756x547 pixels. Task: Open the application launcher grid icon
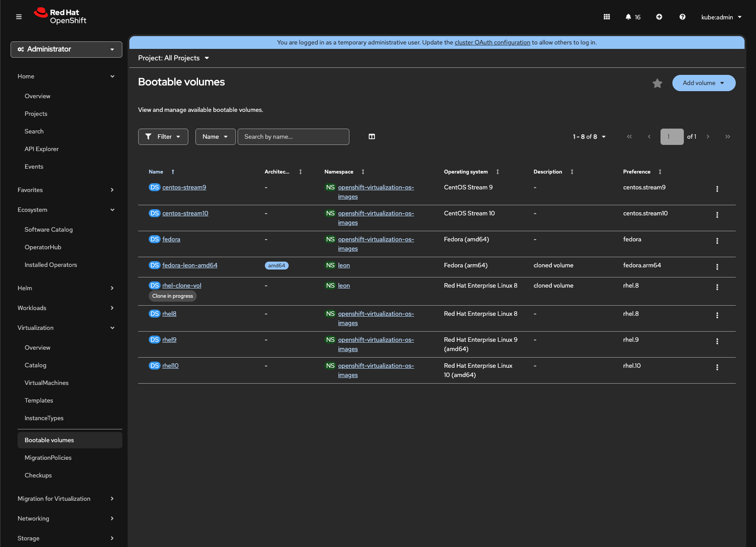point(606,17)
